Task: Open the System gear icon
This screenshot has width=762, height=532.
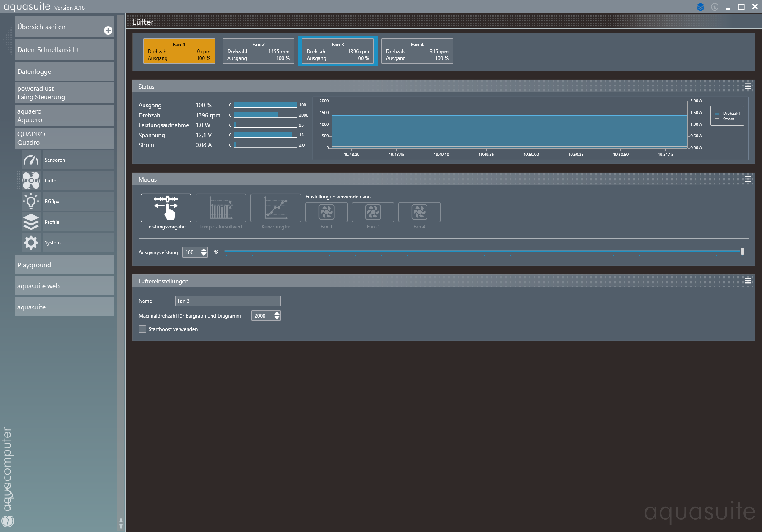Action: click(31, 243)
